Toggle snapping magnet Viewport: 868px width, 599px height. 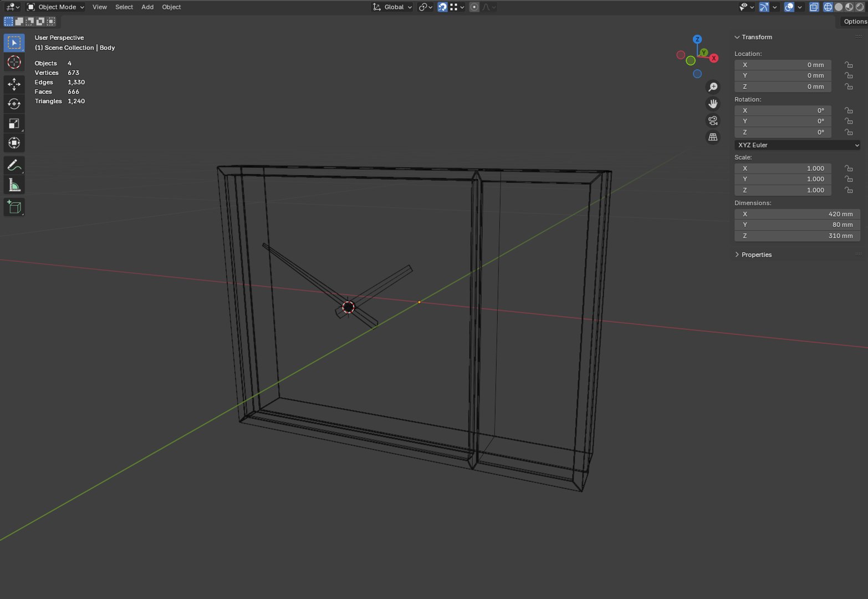pos(442,7)
